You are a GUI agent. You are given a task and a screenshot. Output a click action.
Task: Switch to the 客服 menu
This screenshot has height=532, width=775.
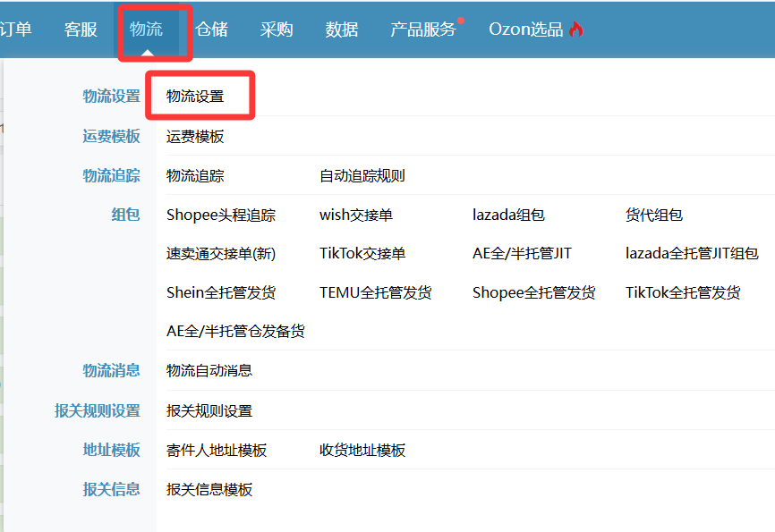coord(81,30)
